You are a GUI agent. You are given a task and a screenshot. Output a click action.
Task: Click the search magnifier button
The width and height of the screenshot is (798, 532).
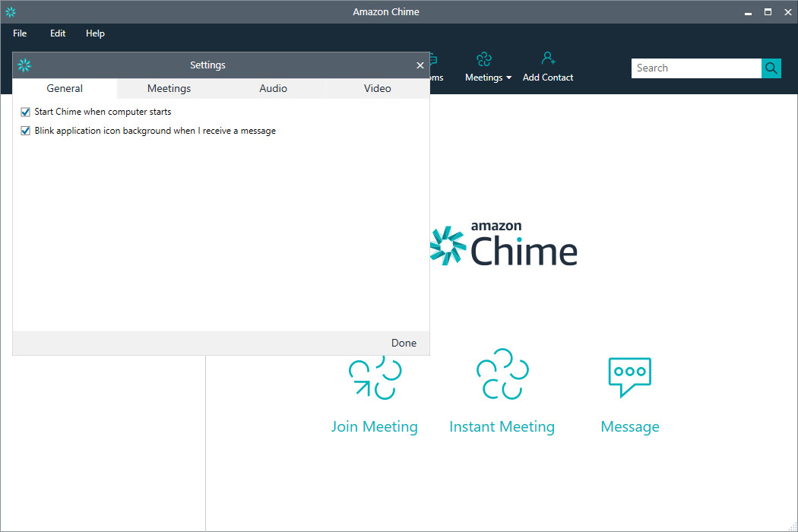pos(771,68)
